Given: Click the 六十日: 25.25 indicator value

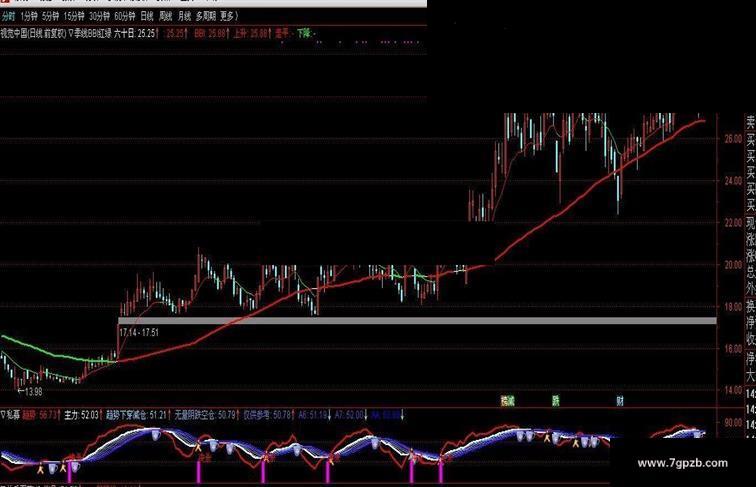Looking at the screenshot, I should pyautogui.click(x=136, y=34).
